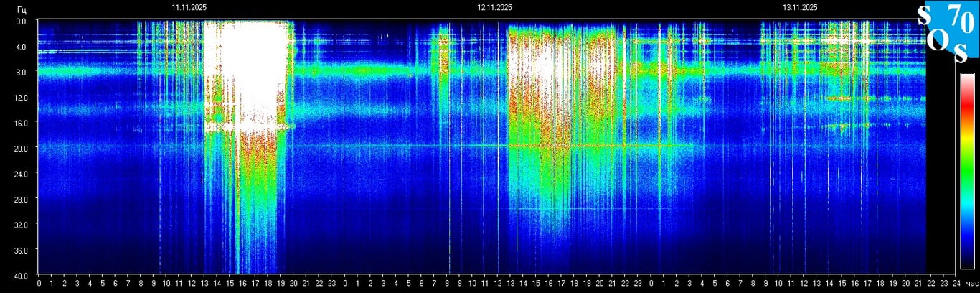This screenshot has width=980, height=293.
Task: Select the 13.11.2025 date label
Action: (x=800, y=8)
